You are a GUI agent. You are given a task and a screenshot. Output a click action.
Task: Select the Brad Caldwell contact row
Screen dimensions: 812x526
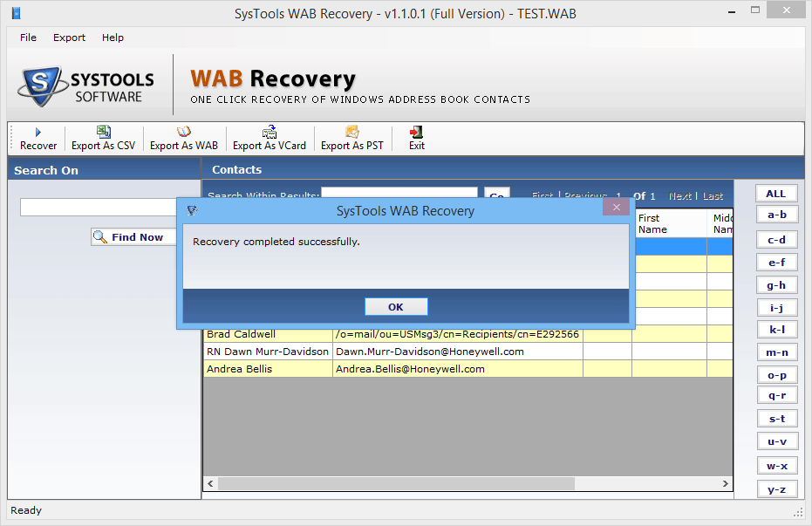468,334
